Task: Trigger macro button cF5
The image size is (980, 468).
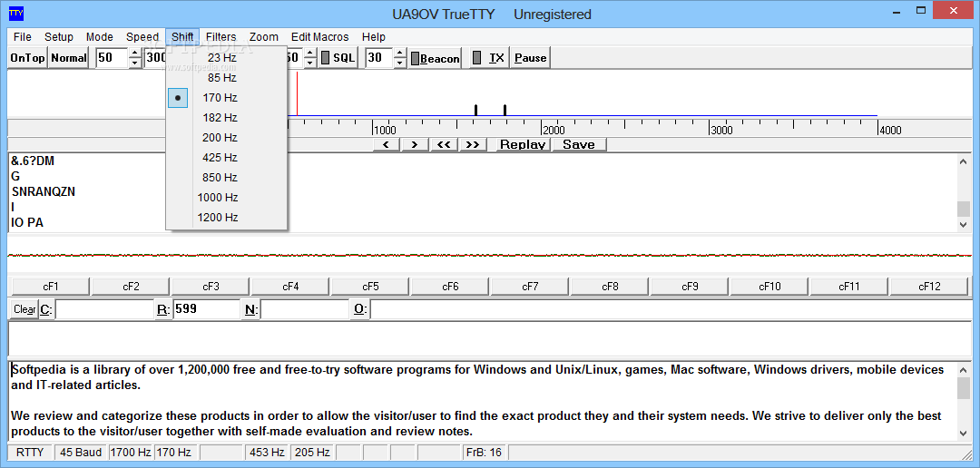Action: click(370, 287)
